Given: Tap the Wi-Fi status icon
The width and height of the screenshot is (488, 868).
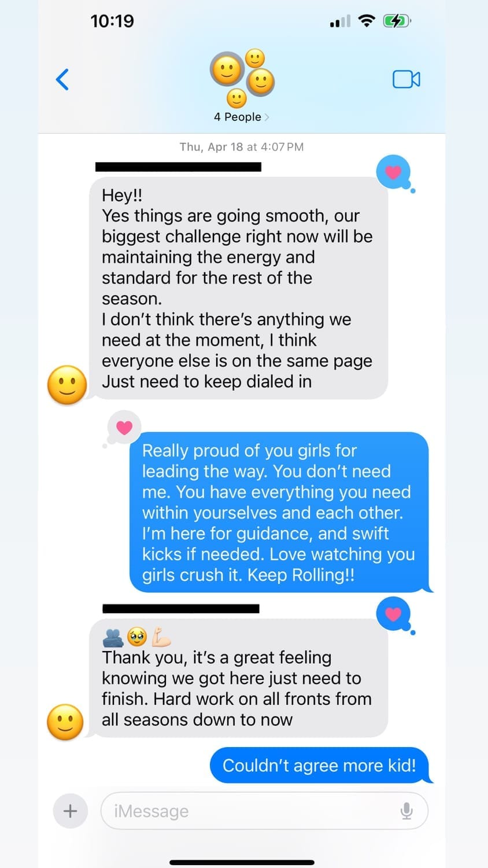Looking at the screenshot, I should tap(367, 21).
